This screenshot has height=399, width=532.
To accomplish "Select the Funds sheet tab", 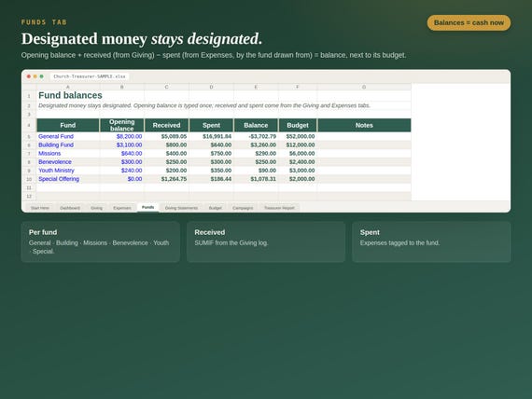I will [147, 207].
